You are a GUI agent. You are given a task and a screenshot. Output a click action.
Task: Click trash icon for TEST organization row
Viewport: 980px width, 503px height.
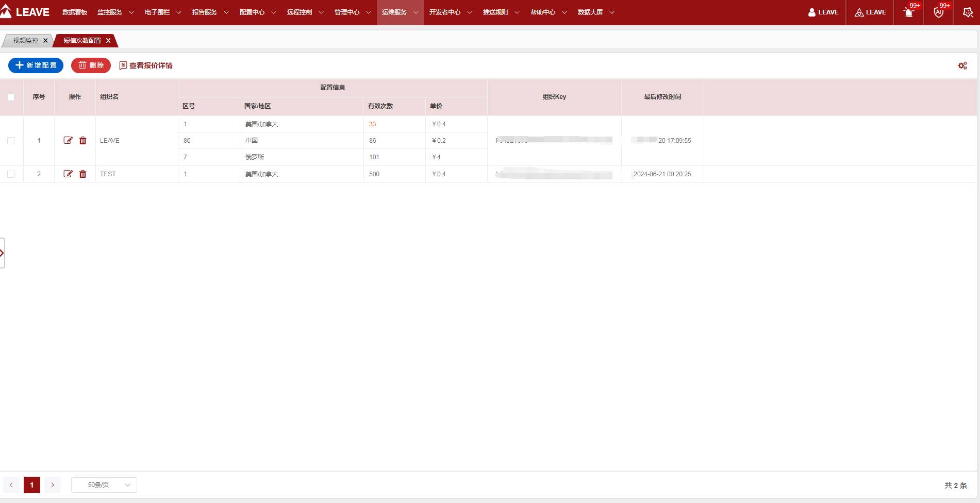[82, 174]
